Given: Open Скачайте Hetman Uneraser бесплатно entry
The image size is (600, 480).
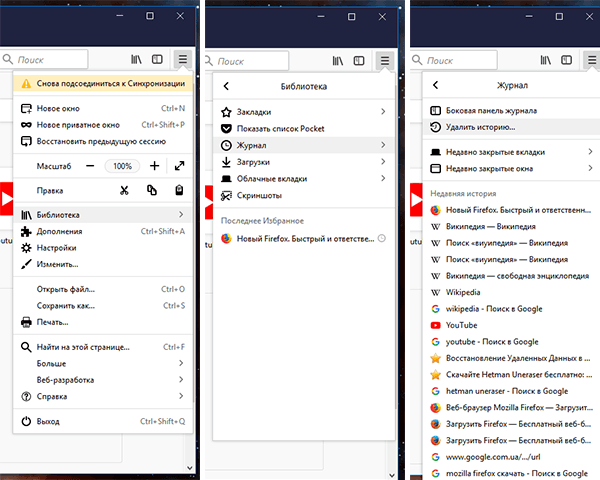Looking at the screenshot, I should pyautogui.click(x=512, y=374).
